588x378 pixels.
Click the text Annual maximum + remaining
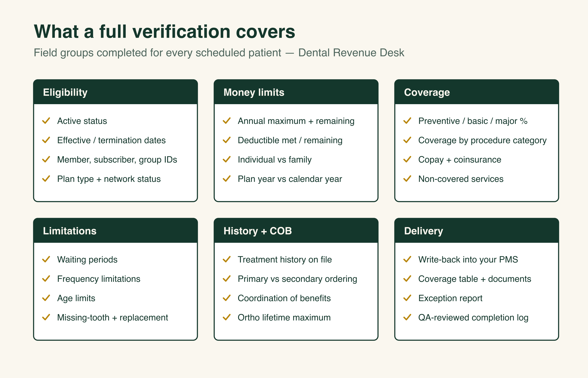296,121
